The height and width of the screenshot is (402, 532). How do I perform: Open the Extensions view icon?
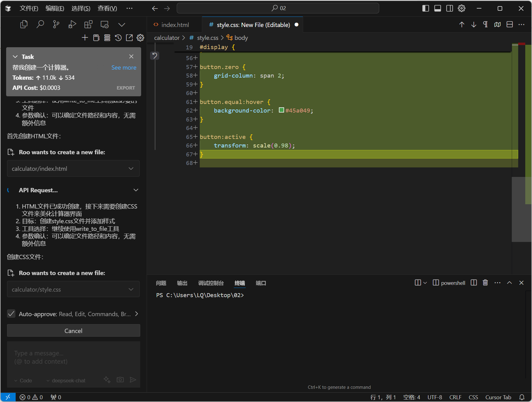pos(88,25)
